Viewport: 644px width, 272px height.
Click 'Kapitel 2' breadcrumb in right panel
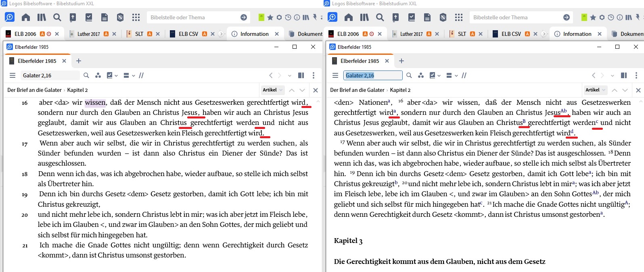tap(400, 90)
